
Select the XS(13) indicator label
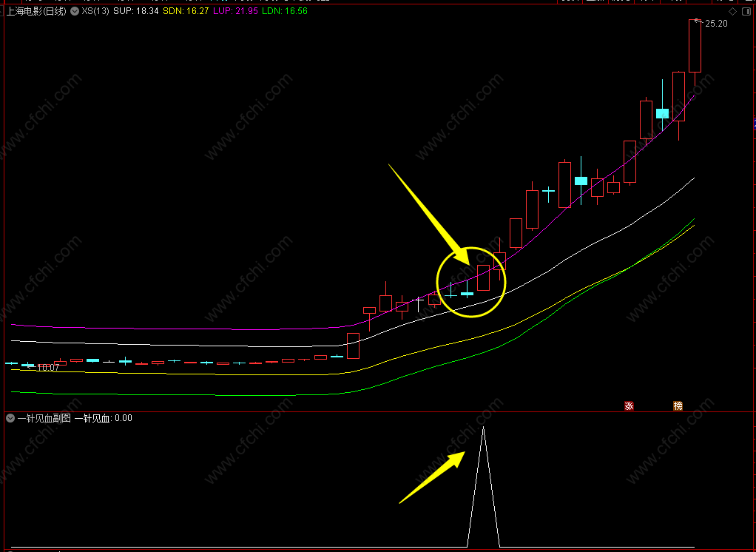(95, 11)
